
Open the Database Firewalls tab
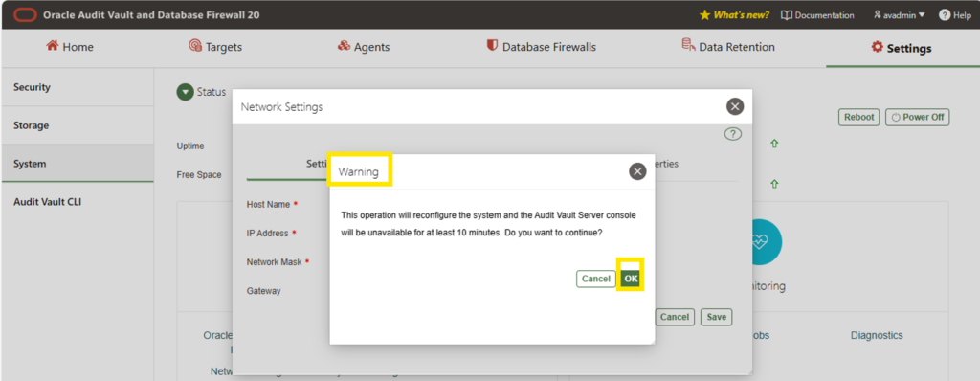point(542,47)
